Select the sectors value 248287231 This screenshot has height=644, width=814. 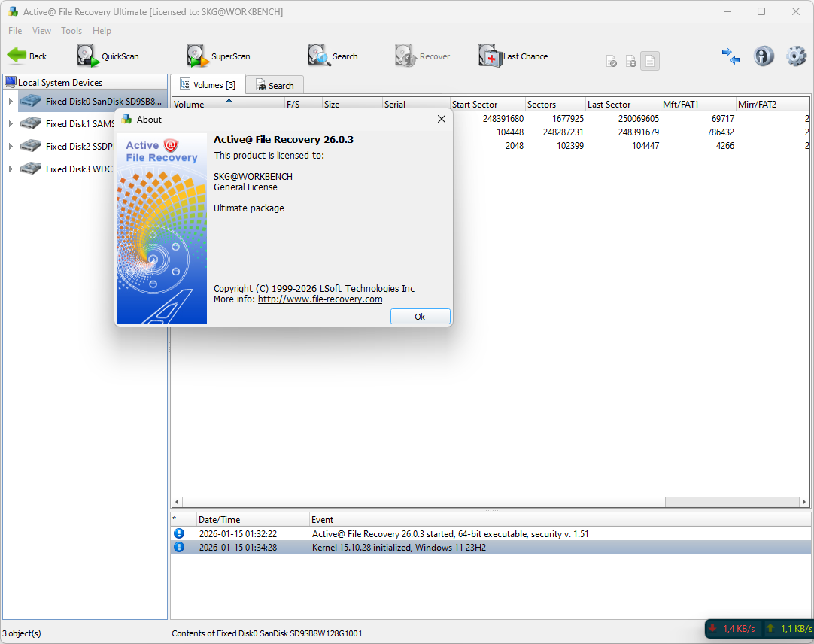[x=563, y=132]
